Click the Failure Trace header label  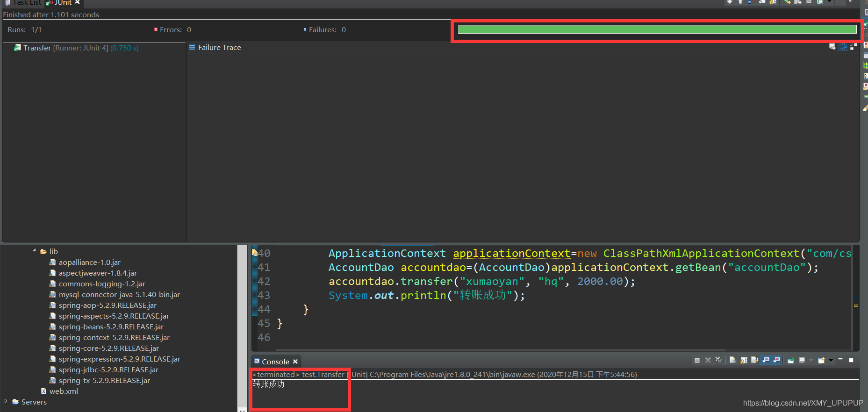pos(220,47)
